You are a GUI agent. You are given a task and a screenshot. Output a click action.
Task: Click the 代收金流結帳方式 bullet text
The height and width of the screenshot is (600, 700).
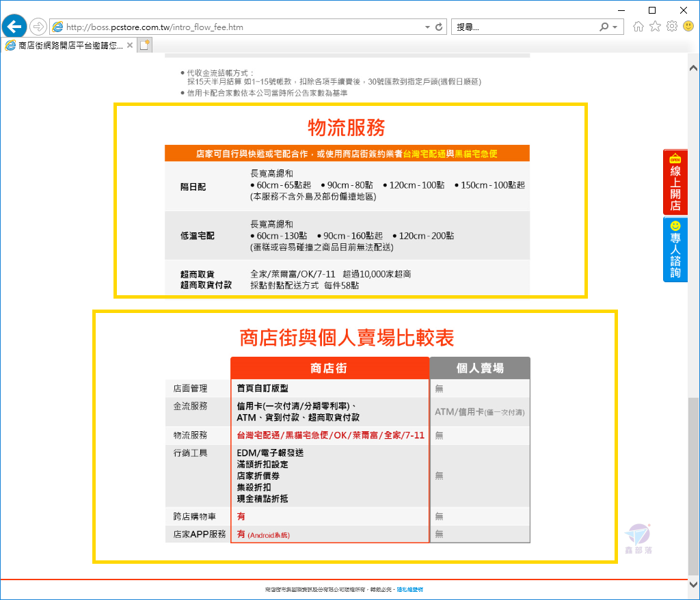point(221,72)
